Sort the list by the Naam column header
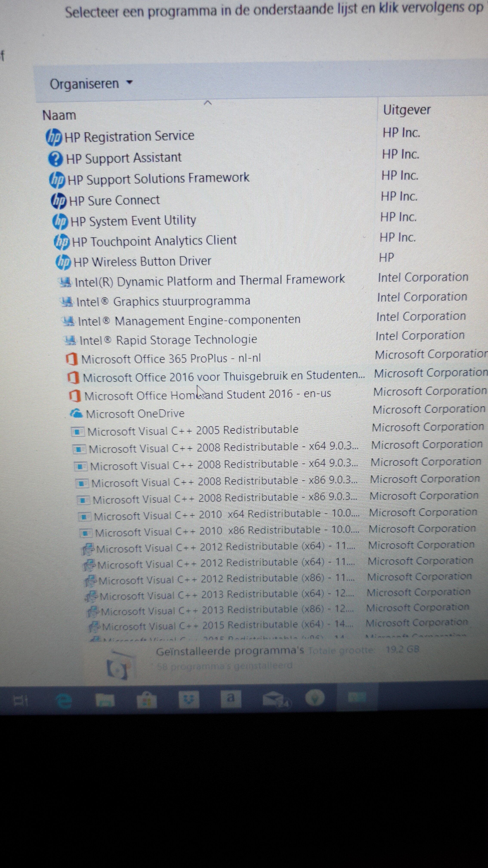 tap(59, 115)
